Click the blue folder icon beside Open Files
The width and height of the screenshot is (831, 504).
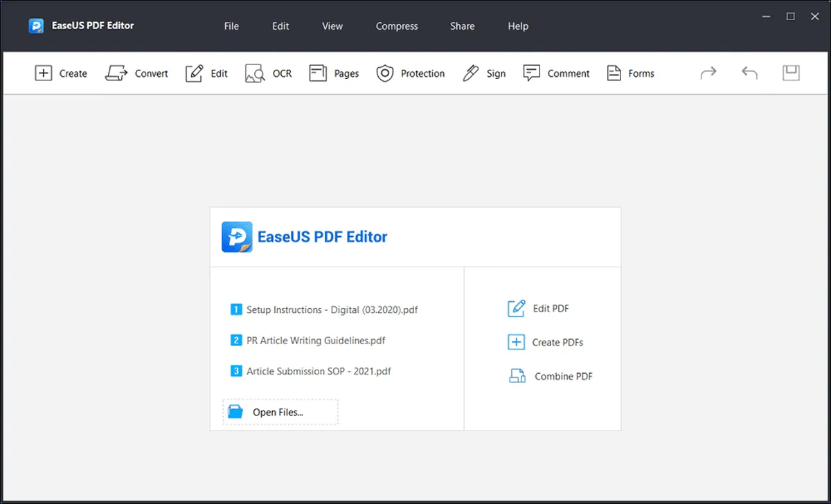coord(235,412)
